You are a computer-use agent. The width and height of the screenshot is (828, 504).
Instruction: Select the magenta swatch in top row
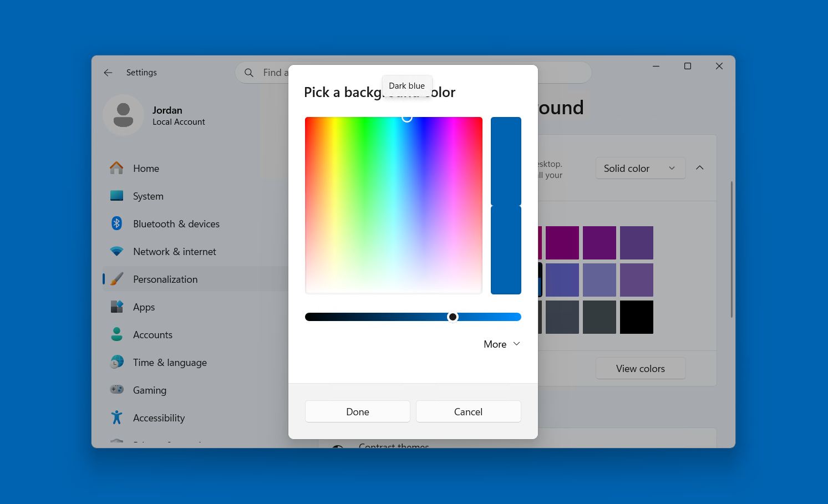coord(562,243)
